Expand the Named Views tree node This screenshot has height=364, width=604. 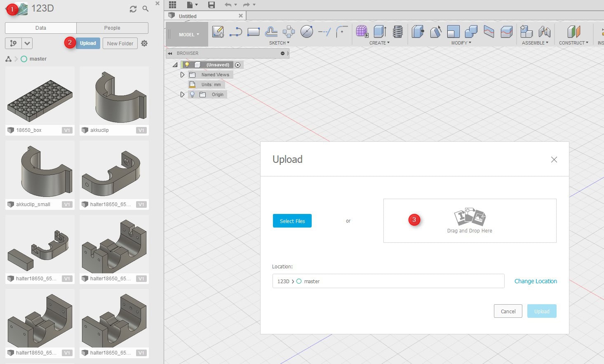click(x=182, y=75)
